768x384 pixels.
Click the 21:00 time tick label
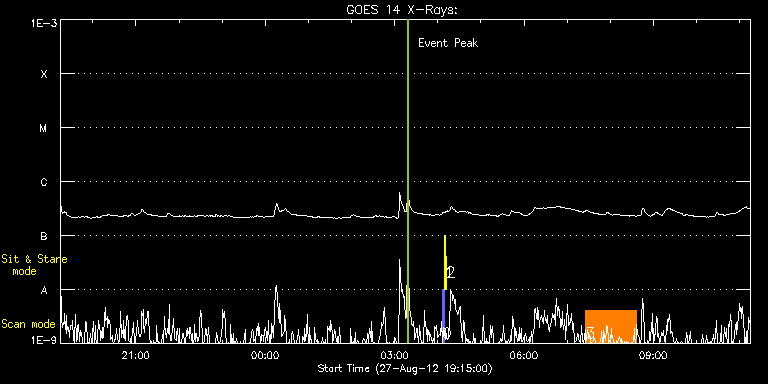click(x=136, y=355)
